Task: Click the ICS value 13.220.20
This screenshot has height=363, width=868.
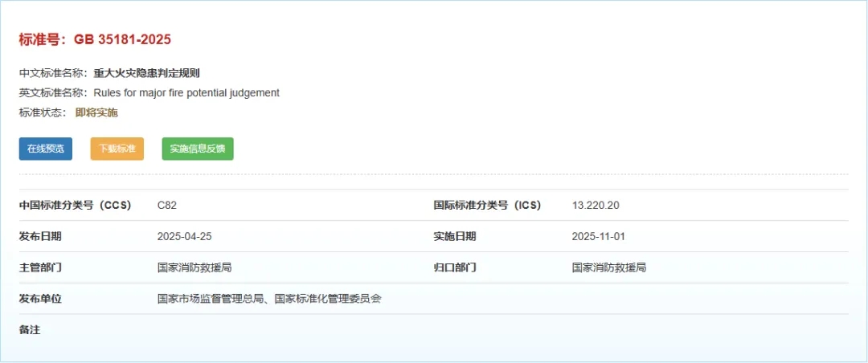Action: point(595,206)
